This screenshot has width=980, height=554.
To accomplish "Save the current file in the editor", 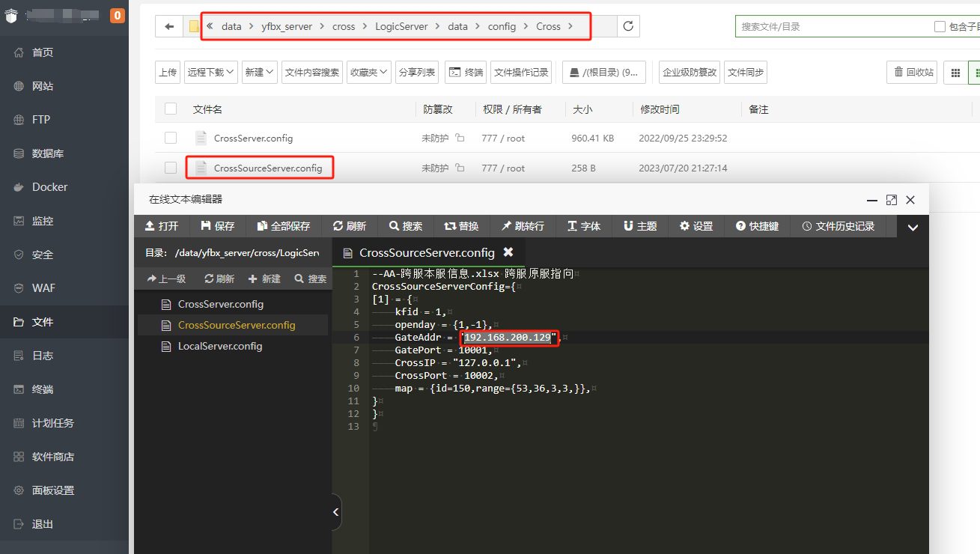I will (x=218, y=225).
